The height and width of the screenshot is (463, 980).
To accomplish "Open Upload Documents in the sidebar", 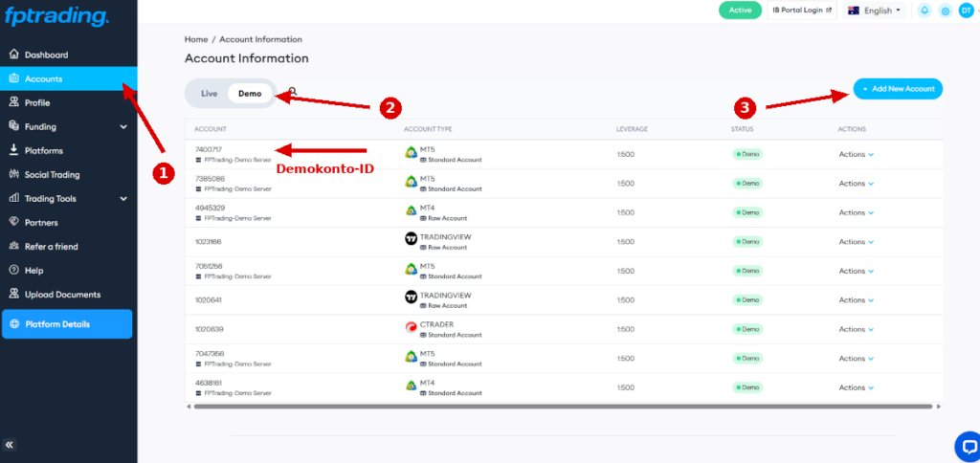I will tap(68, 295).
